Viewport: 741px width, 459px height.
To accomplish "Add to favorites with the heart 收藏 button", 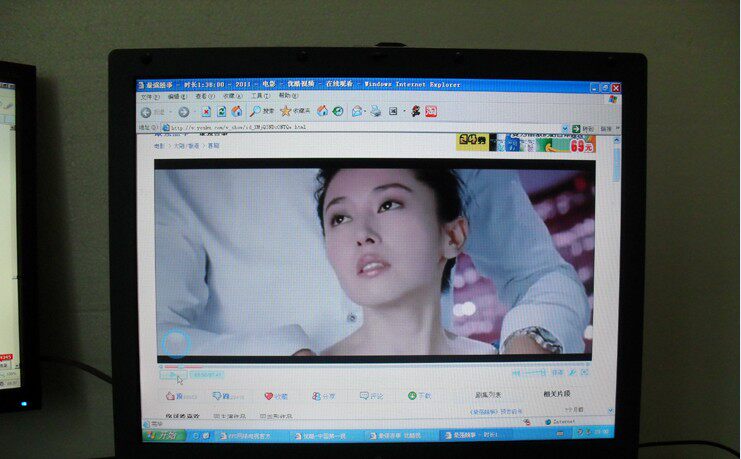I will click(x=276, y=396).
